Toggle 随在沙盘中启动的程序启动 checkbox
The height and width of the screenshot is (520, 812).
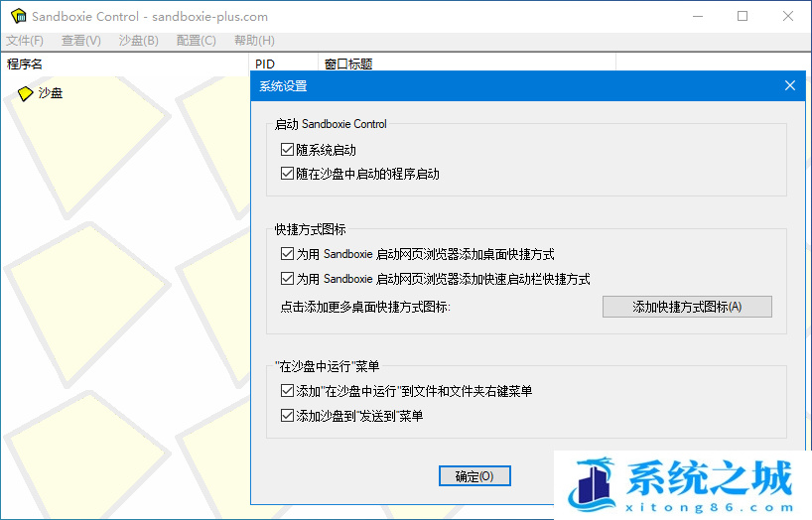288,174
